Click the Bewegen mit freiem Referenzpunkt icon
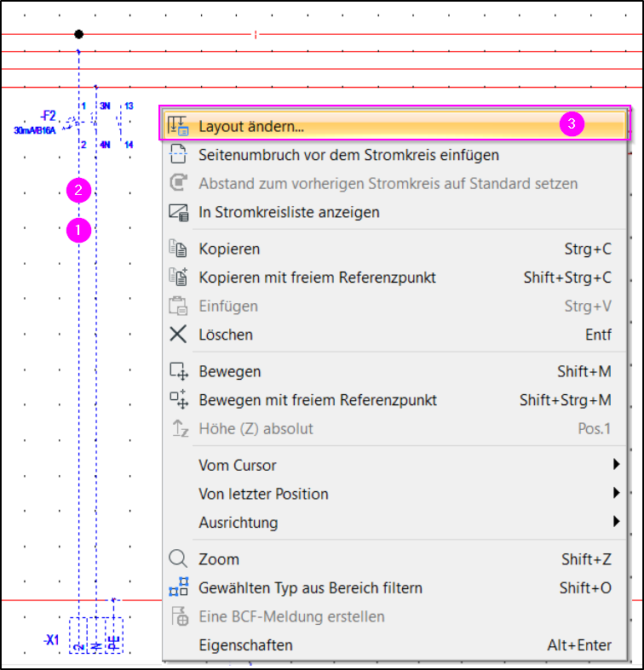The image size is (644, 670). (x=179, y=399)
